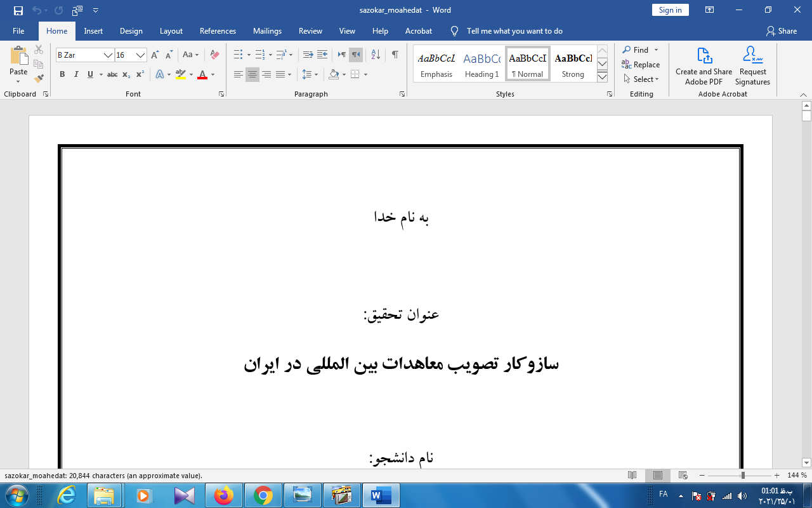Viewport: 812px width, 508px height.
Task: Toggle Show/Hide paragraph marks
Action: (x=395, y=55)
